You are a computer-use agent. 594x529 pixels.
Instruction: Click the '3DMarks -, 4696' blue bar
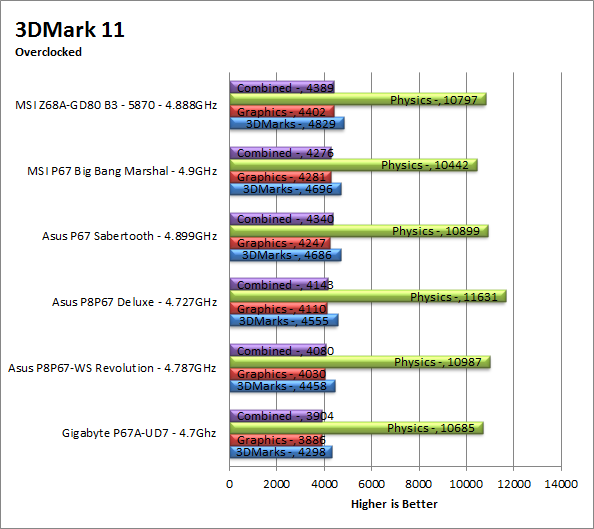coord(286,189)
